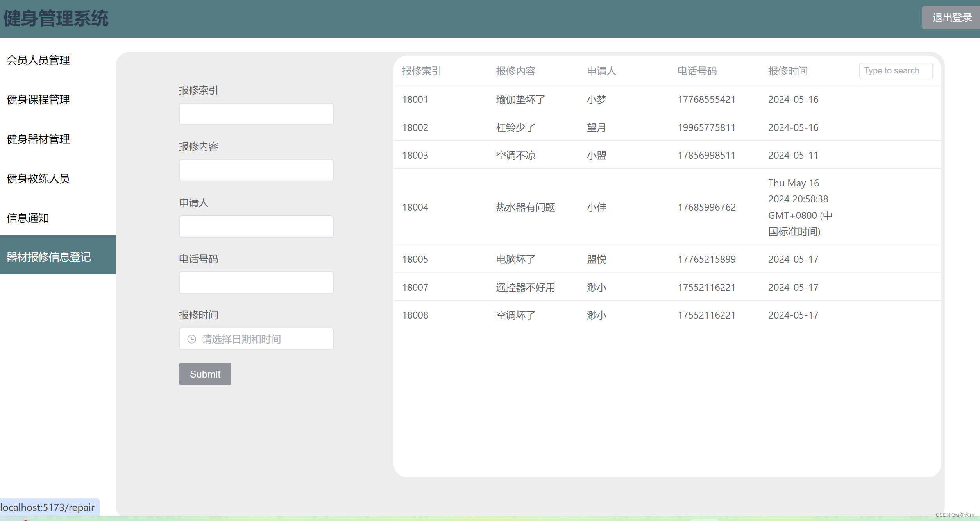Image resolution: width=980 pixels, height=521 pixels.
Task: Click the 报修时间 table column header
Action: [787, 71]
